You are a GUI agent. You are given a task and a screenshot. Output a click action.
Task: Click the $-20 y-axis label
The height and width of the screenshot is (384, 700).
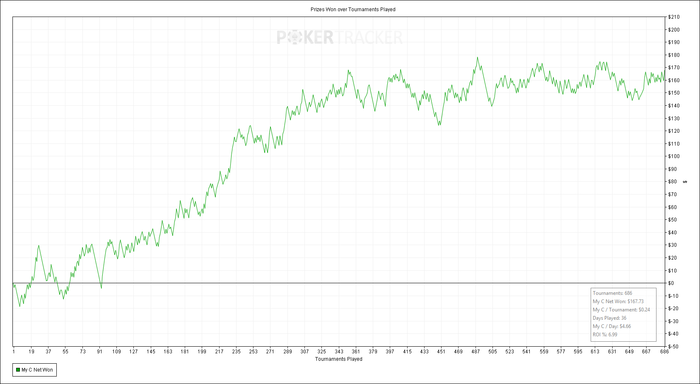click(x=673, y=309)
